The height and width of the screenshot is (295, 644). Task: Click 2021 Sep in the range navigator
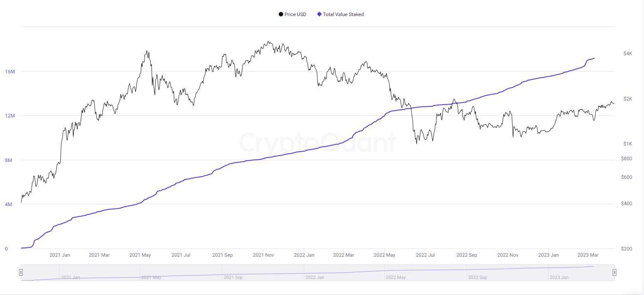pyautogui.click(x=233, y=277)
